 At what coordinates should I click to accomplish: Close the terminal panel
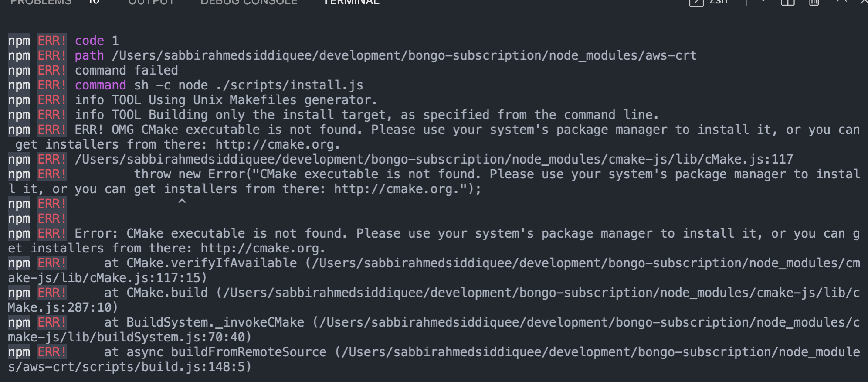(x=862, y=2)
